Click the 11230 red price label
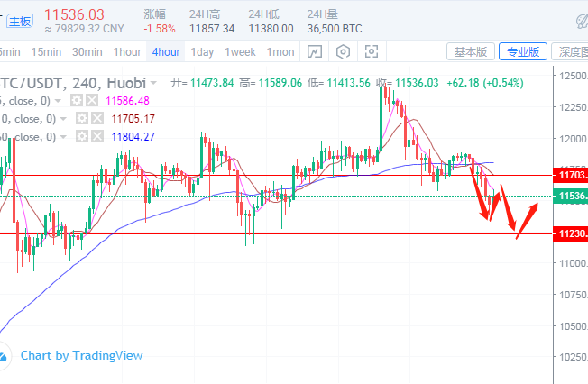Viewport: 588px width, 384px height. [570, 233]
